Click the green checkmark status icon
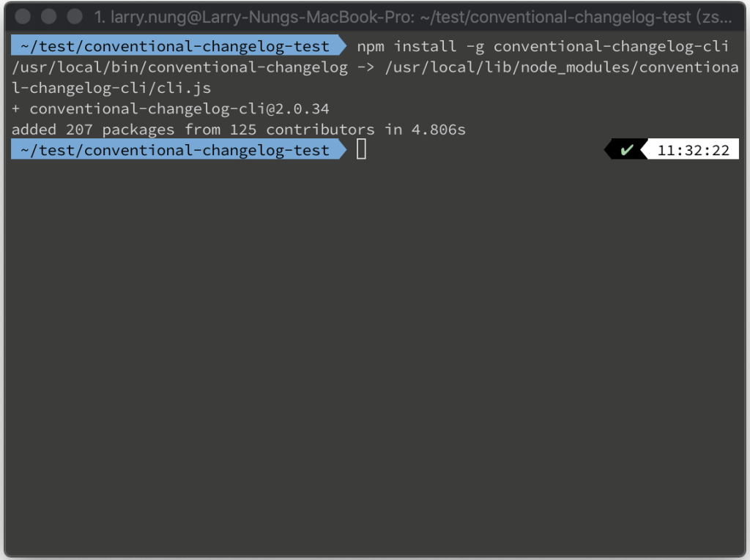 pyautogui.click(x=627, y=150)
